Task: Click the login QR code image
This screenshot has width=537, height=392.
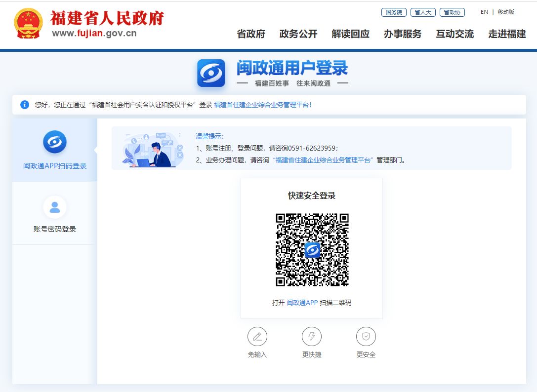Action: (x=312, y=250)
